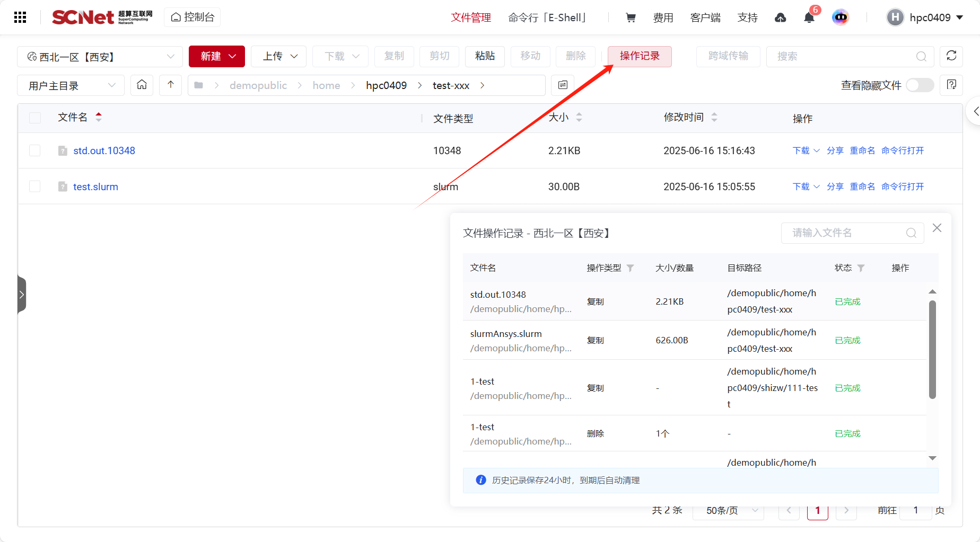Viewport: 980px width, 542px height.
Task: Click the cloud upload icon
Action: [780, 18]
